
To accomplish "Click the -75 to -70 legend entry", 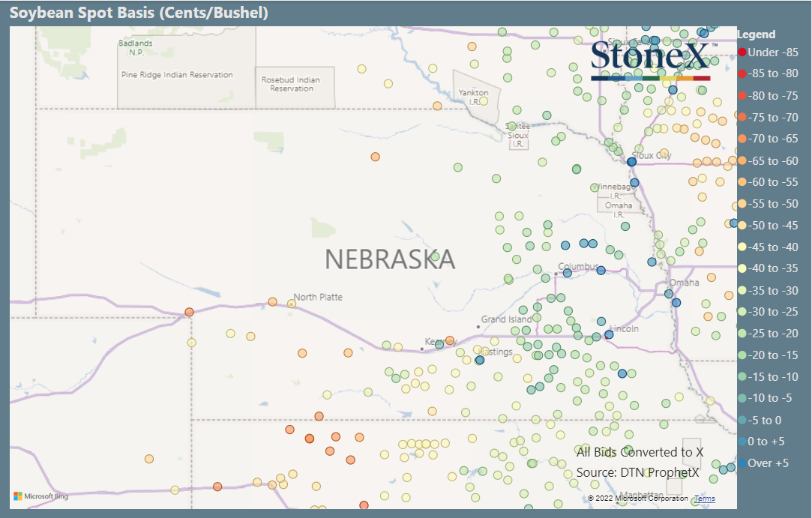I will pyautogui.click(x=769, y=117).
